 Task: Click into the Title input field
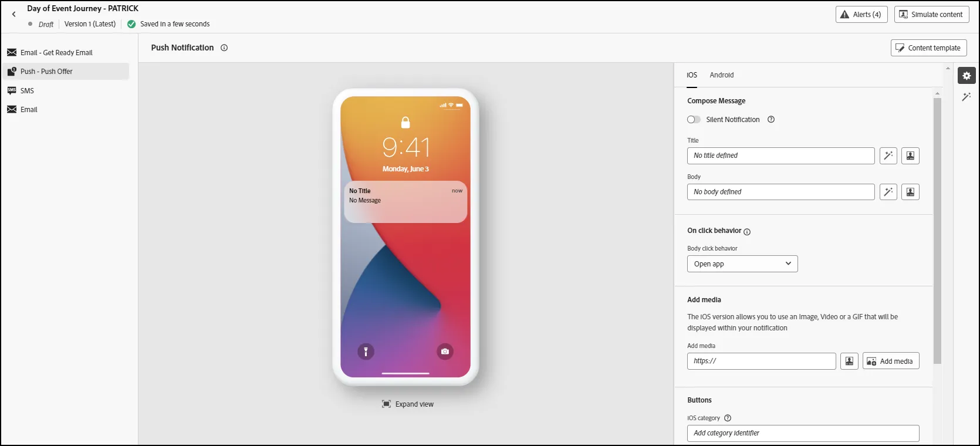click(781, 156)
